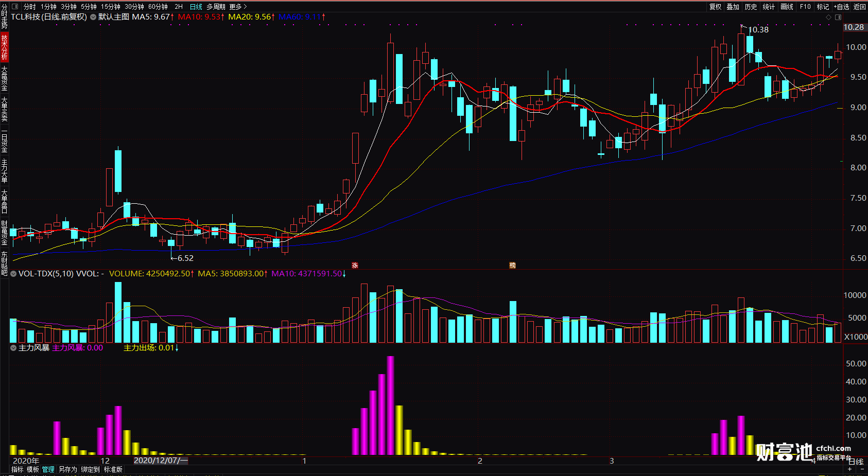Toggle right side panel icon

pos(838,17)
